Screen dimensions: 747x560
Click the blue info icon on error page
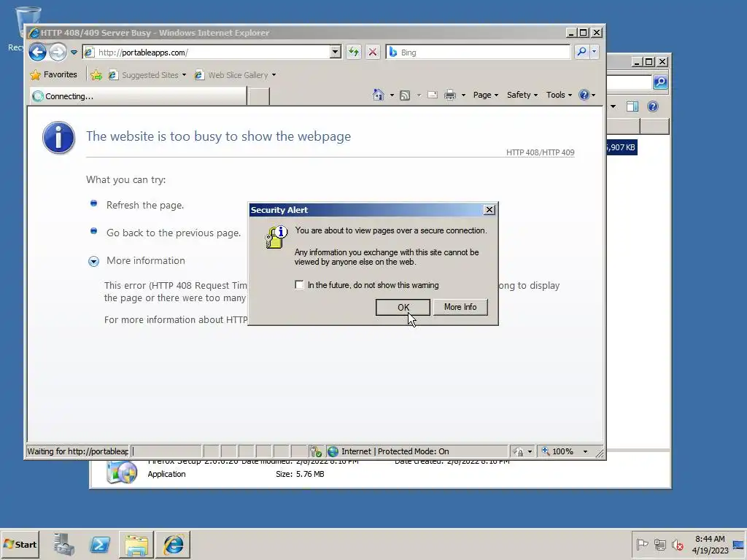pos(58,138)
